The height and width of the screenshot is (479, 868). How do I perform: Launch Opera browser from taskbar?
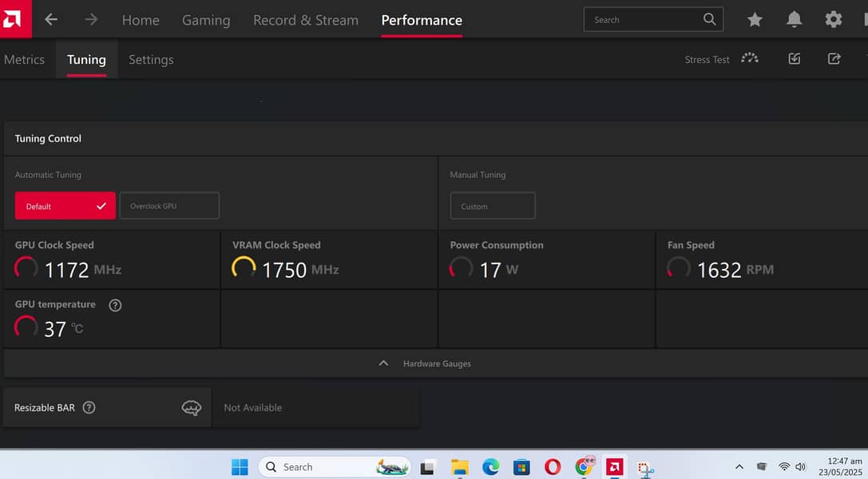tap(553, 467)
